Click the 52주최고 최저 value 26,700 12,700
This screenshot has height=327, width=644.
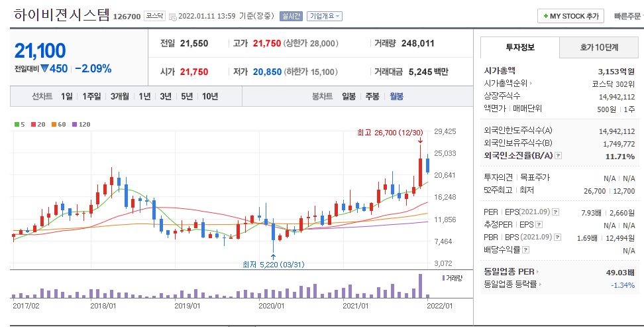click(x=609, y=191)
